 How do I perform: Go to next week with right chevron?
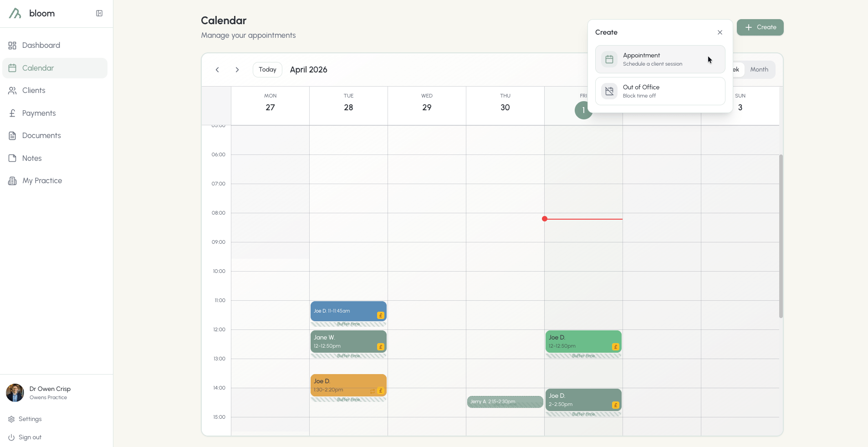point(237,70)
